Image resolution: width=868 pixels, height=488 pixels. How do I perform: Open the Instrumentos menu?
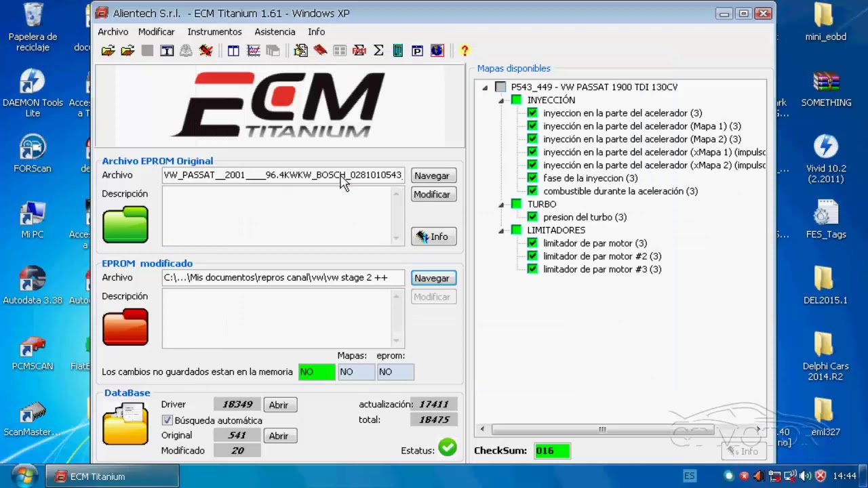214,32
